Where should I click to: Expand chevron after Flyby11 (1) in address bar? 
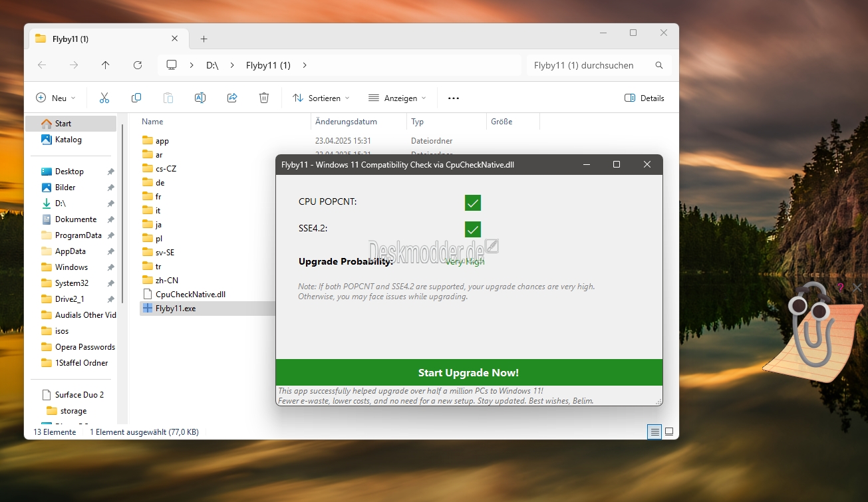coord(305,65)
